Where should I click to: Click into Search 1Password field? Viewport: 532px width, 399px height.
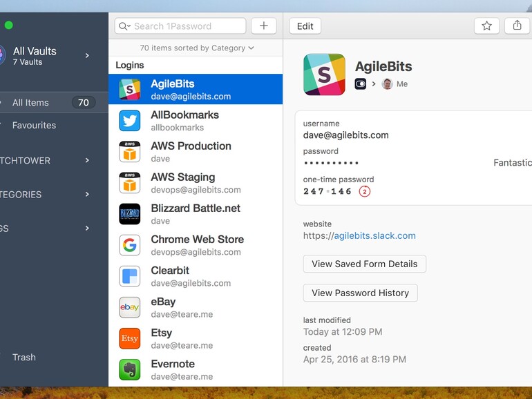(x=180, y=26)
